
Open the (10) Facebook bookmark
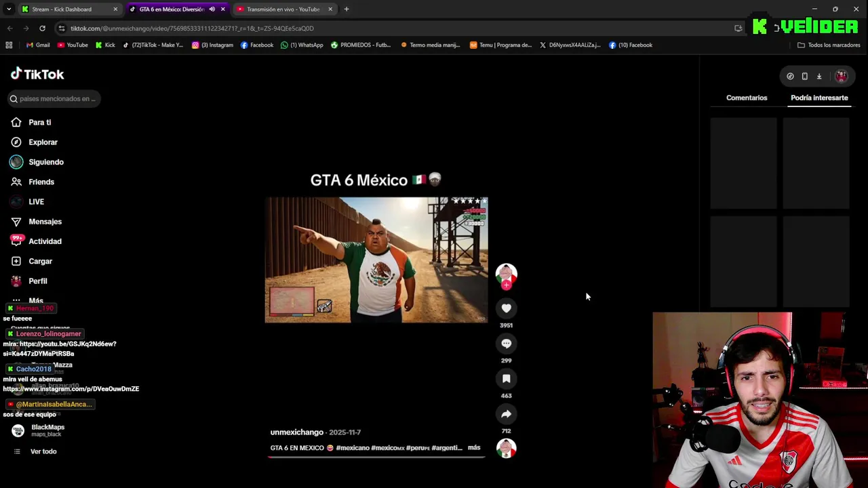point(631,45)
